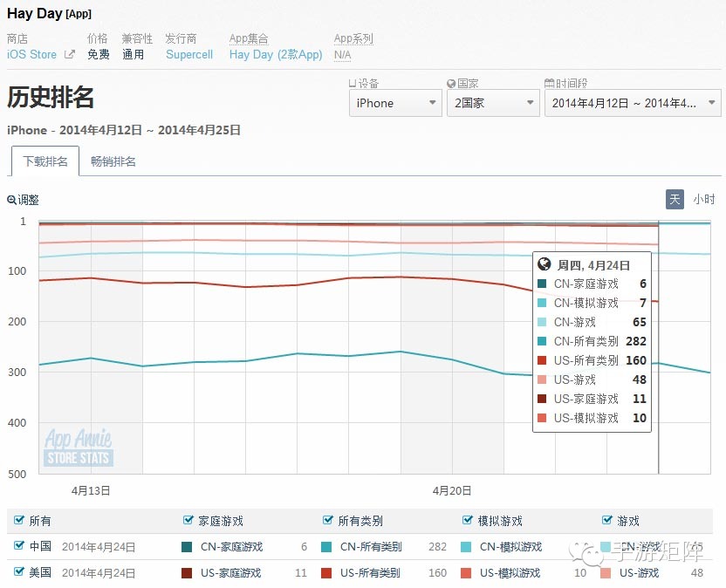Click the N/A App series value

pos(343,55)
